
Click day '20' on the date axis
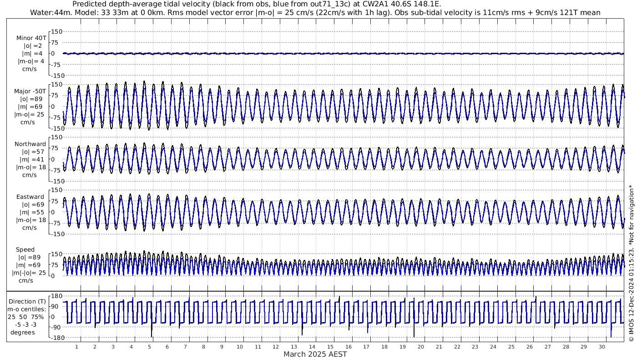click(x=421, y=347)
